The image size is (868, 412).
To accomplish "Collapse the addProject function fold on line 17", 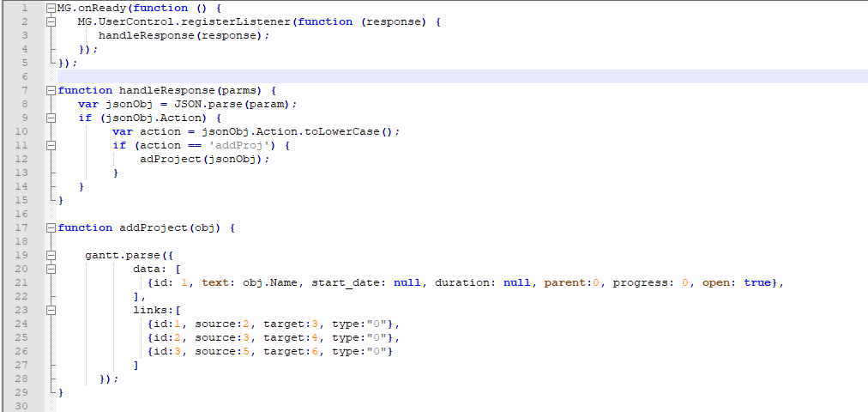I will click(51, 227).
